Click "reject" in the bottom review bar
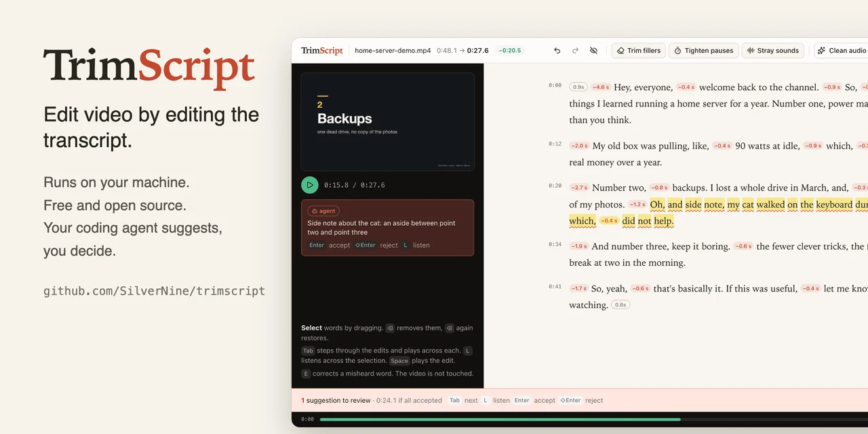The width and height of the screenshot is (868, 434). (x=594, y=400)
